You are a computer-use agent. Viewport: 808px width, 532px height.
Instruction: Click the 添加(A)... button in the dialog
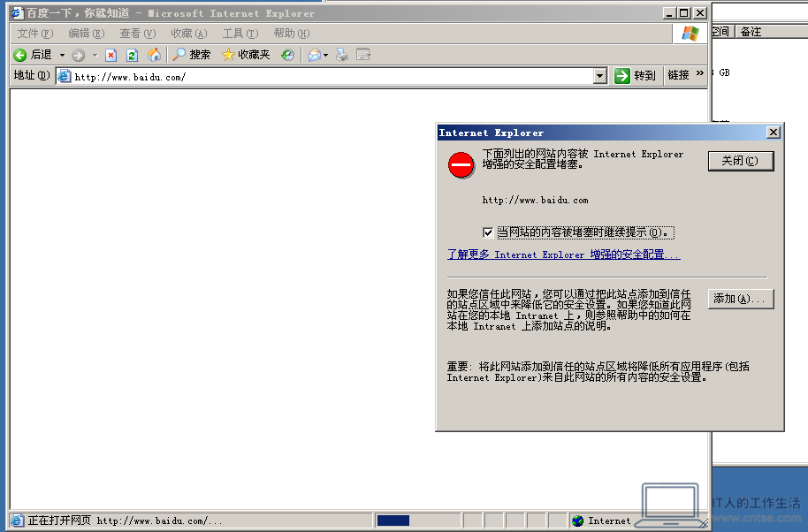(x=741, y=299)
